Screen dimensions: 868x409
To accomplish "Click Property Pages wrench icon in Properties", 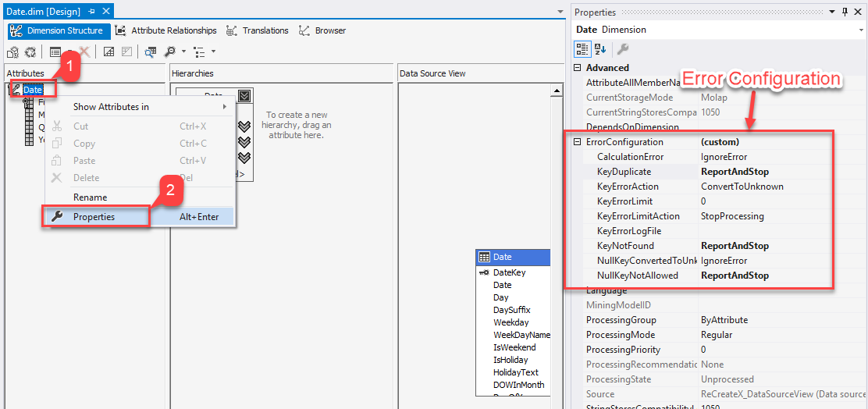I will pos(623,48).
